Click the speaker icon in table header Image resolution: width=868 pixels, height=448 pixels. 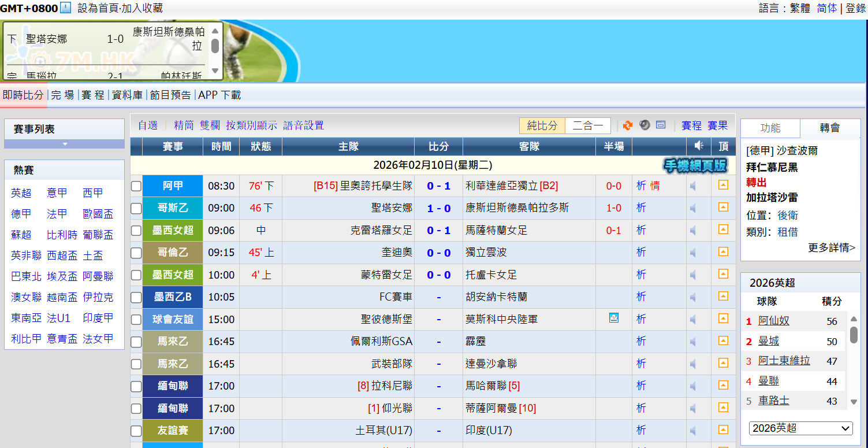pos(699,146)
